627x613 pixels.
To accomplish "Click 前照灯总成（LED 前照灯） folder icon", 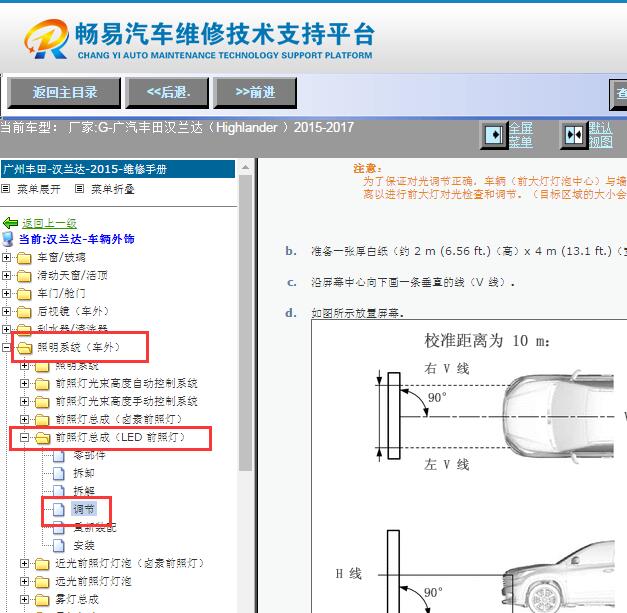I will [x=43, y=438].
